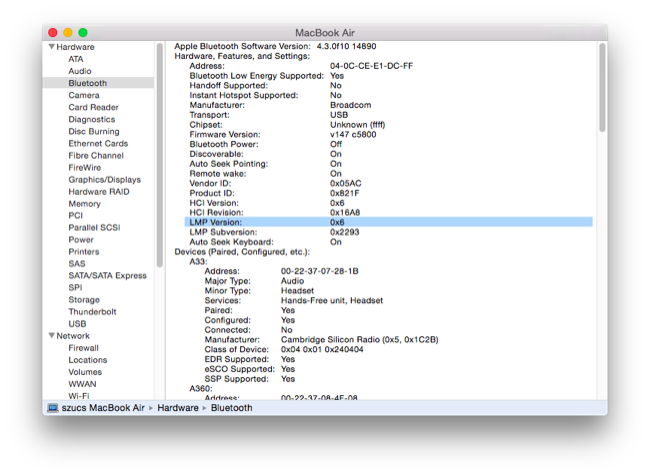Click Class of Device value 0x04 0x01 0x240404

(x=322, y=349)
